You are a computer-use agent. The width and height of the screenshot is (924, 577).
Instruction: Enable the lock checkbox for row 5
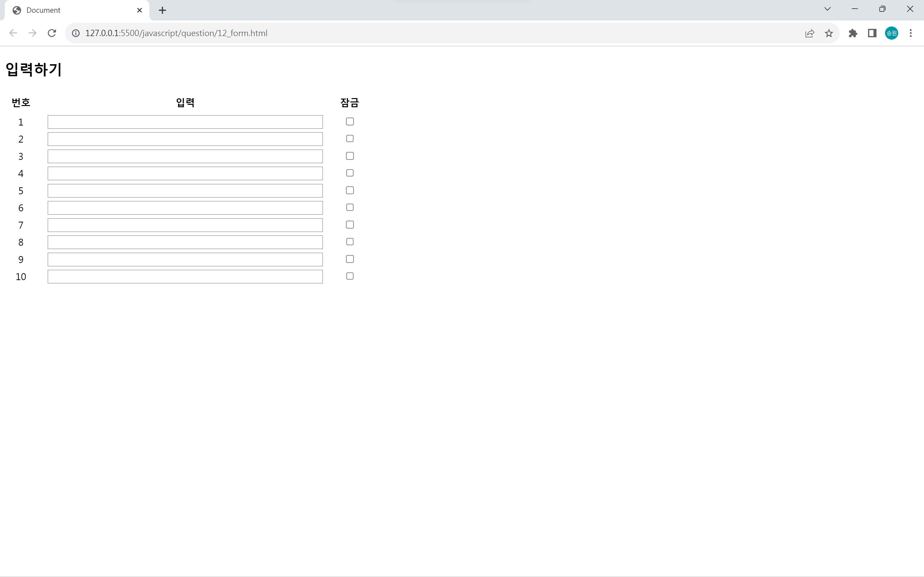point(350,190)
